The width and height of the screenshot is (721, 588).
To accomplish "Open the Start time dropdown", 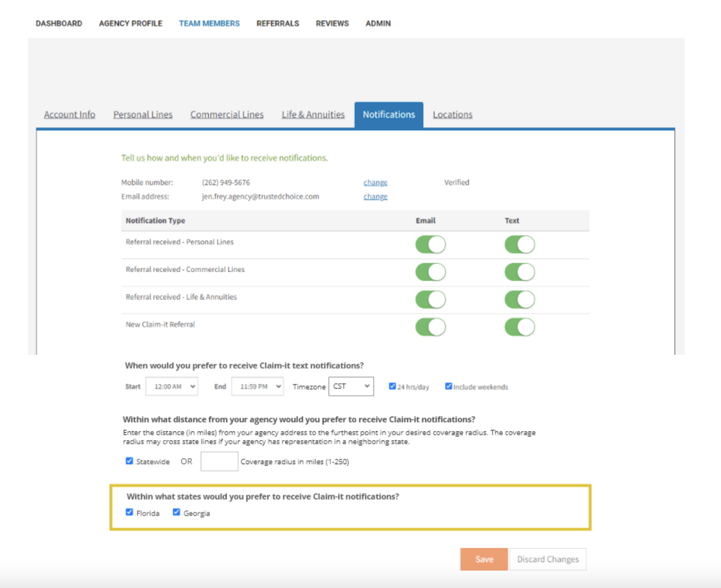I will click(171, 386).
